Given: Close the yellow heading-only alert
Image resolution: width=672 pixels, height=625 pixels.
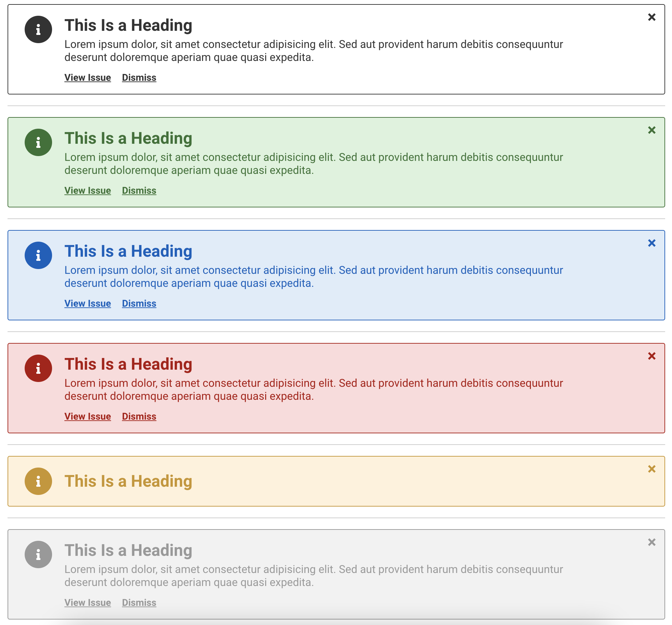Looking at the screenshot, I should [651, 469].
